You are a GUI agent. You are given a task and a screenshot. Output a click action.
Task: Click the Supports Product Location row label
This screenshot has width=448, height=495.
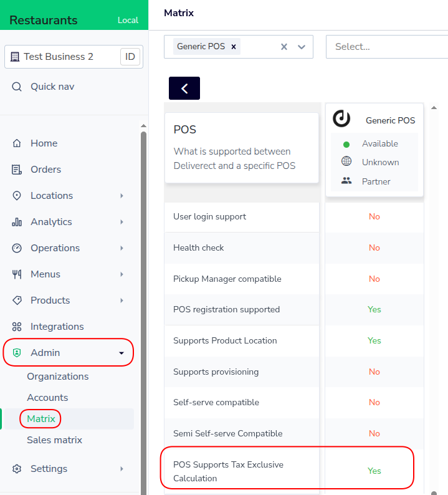tap(225, 340)
